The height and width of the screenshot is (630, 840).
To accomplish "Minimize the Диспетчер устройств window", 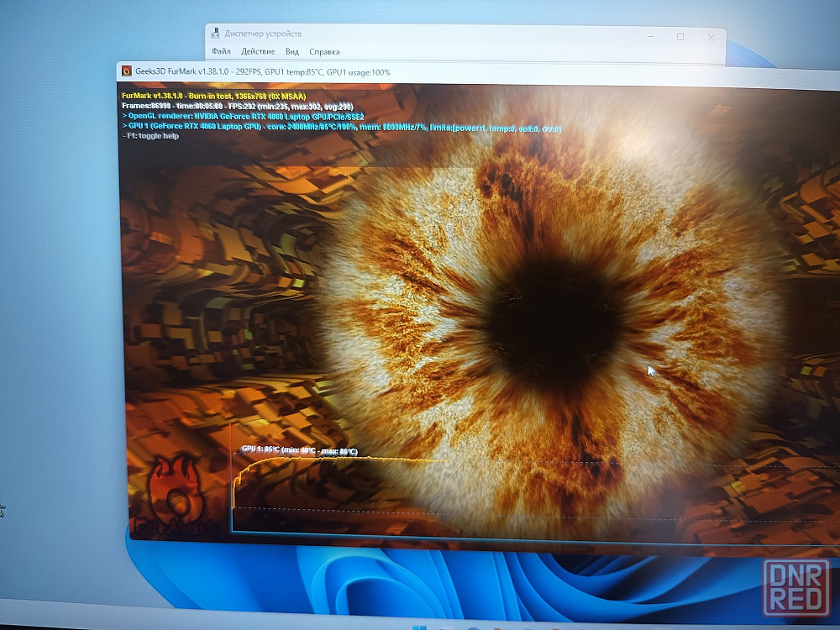I will tap(650, 36).
